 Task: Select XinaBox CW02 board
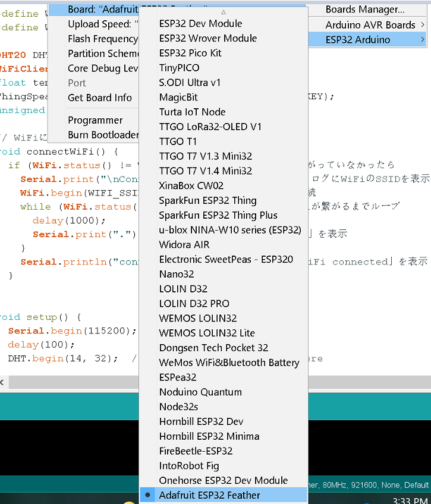224,186
